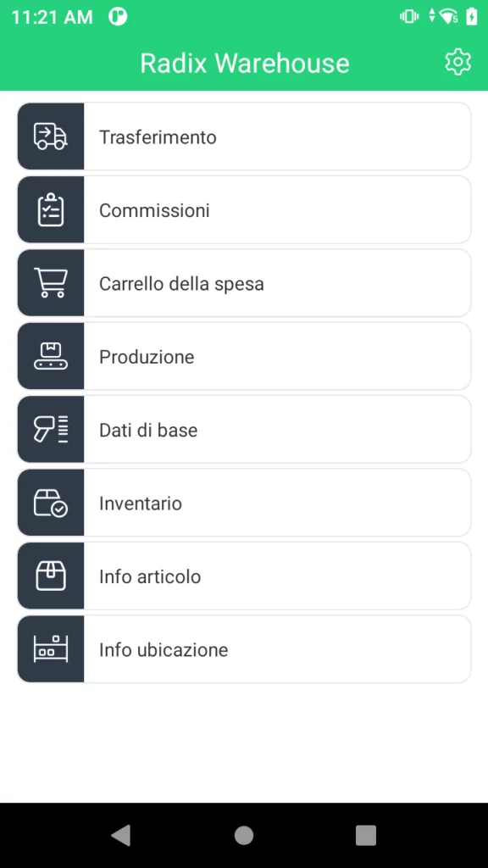The height and width of the screenshot is (868, 488).
Task: Tap the delivery truck Trasferimento icon
Action: tap(50, 136)
